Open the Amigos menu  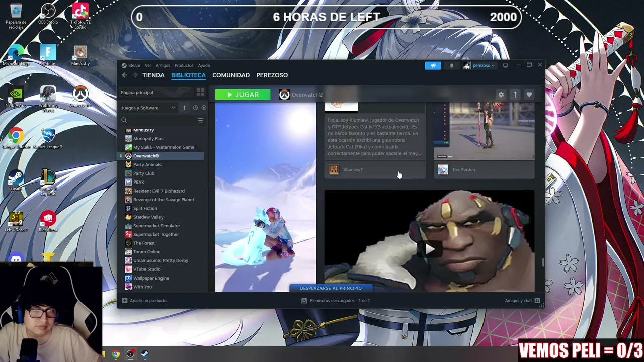[x=163, y=65]
